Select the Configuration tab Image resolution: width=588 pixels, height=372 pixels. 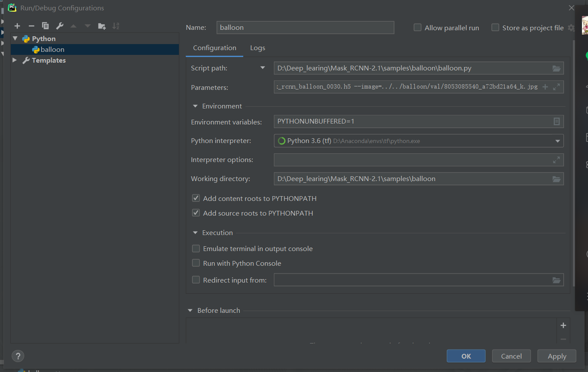click(214, 48)
